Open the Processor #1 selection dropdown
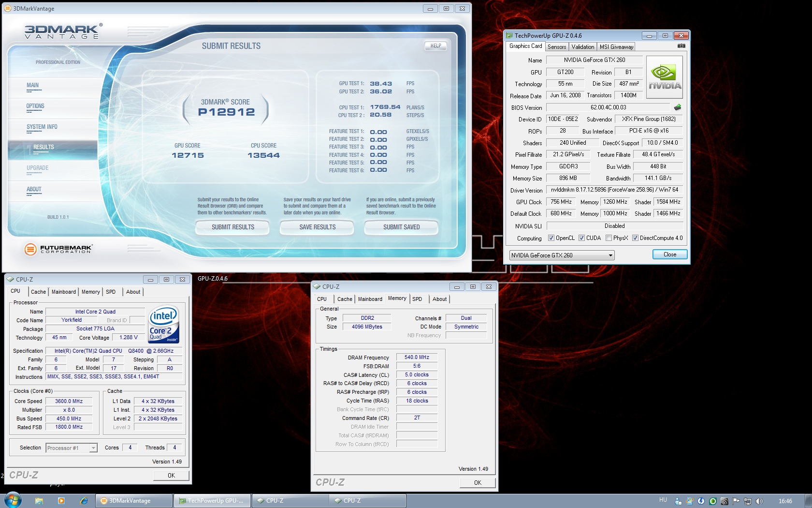 click(x=72, y=448)
